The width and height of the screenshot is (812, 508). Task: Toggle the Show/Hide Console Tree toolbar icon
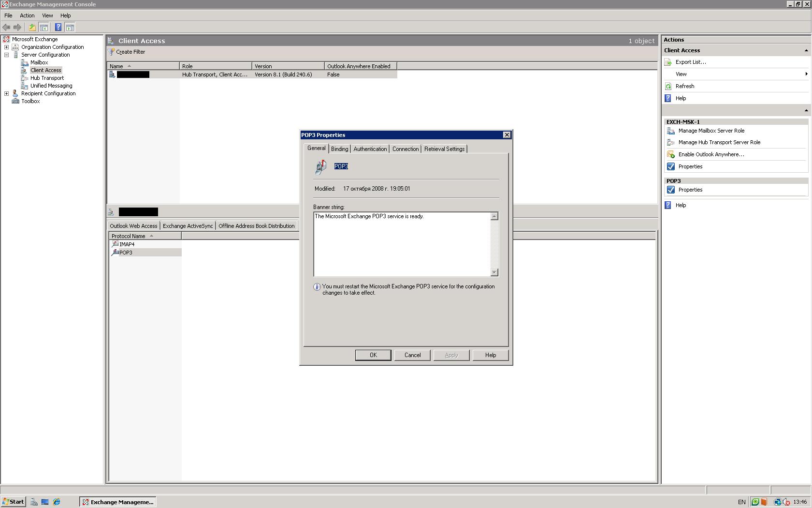click(43, 28)
